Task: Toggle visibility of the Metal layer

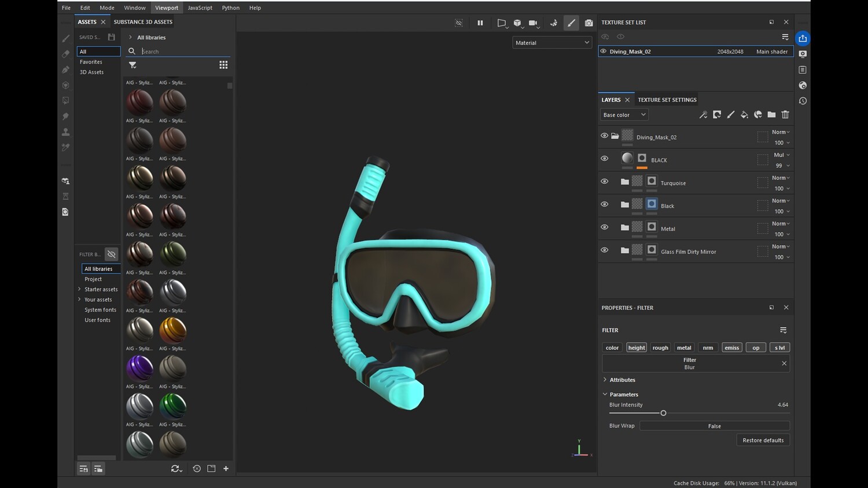Action: pos(604,227)
